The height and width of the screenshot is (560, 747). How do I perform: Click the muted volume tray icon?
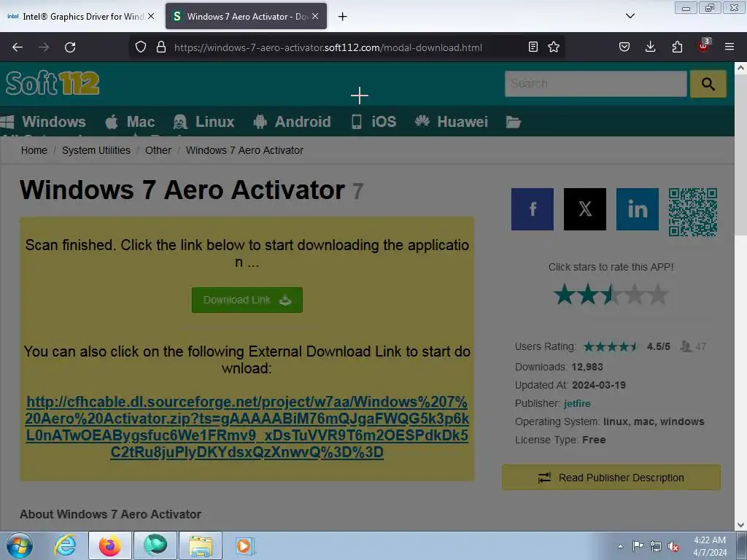(673, 546)
